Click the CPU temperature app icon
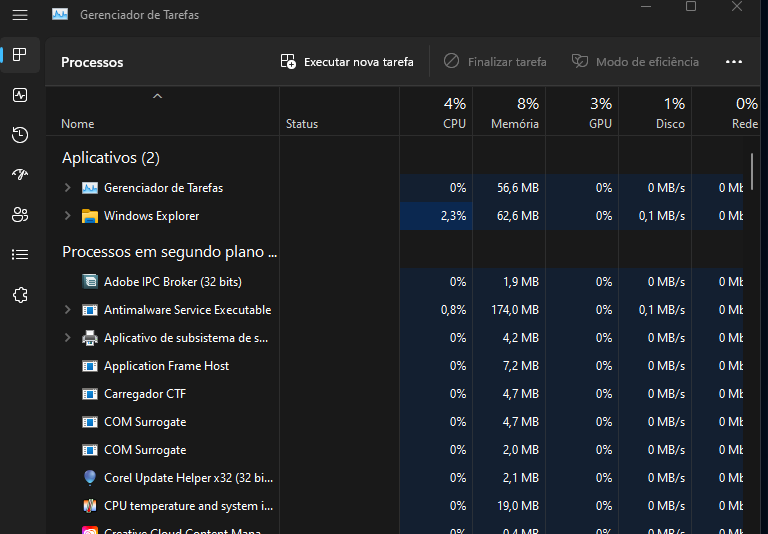This screenshot has height=534, width=768. [90, 506]
